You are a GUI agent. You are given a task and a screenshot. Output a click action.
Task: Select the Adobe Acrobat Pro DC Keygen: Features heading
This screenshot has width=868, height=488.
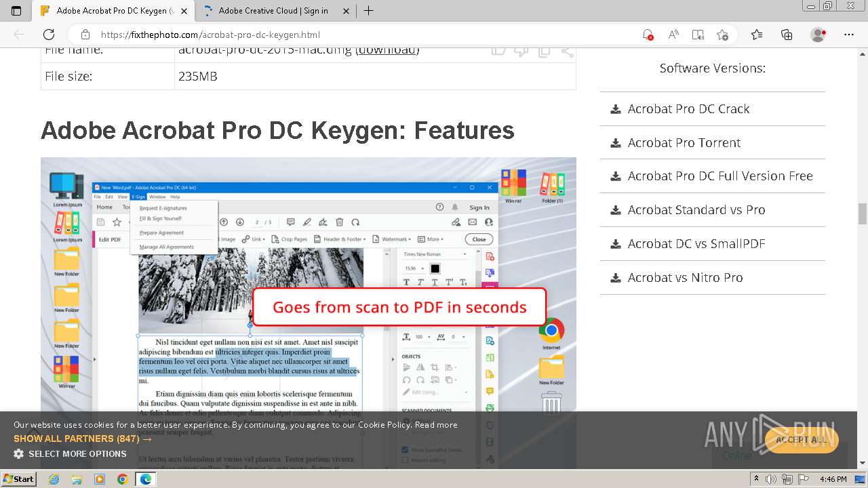pos(277,130)
